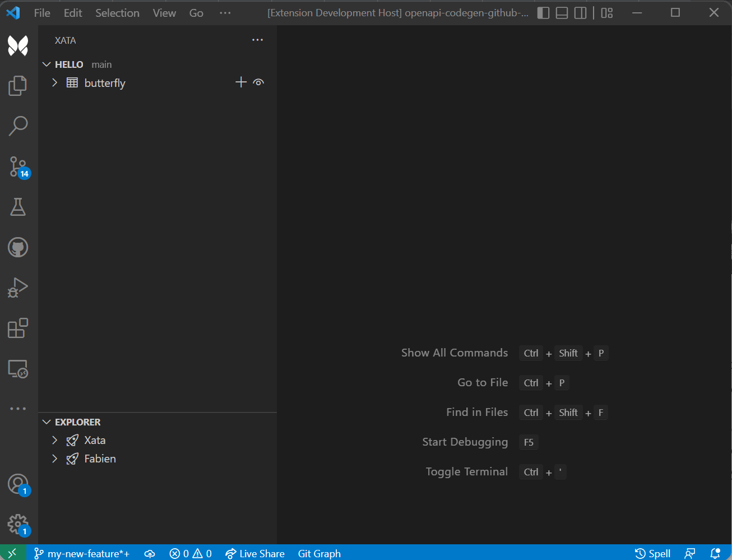Open the Remote Explorer view
The width and height of the screenshot is (732, 560).
pyautogui.click(x=18, y=369)
